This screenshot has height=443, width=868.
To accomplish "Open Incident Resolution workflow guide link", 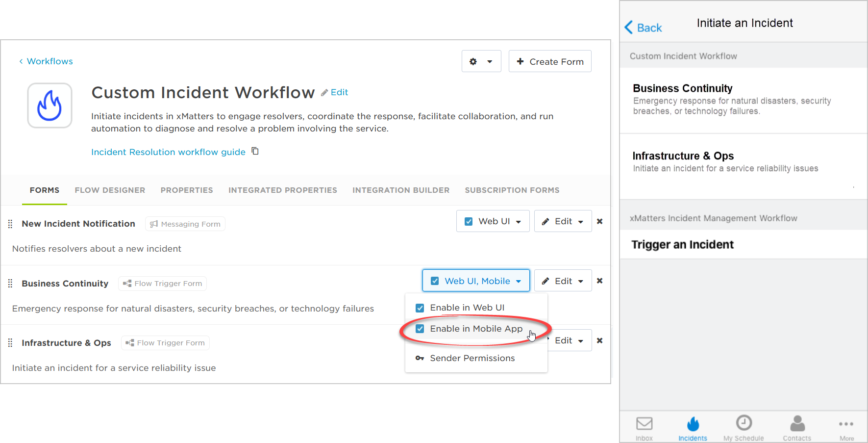I will point(168,152).
